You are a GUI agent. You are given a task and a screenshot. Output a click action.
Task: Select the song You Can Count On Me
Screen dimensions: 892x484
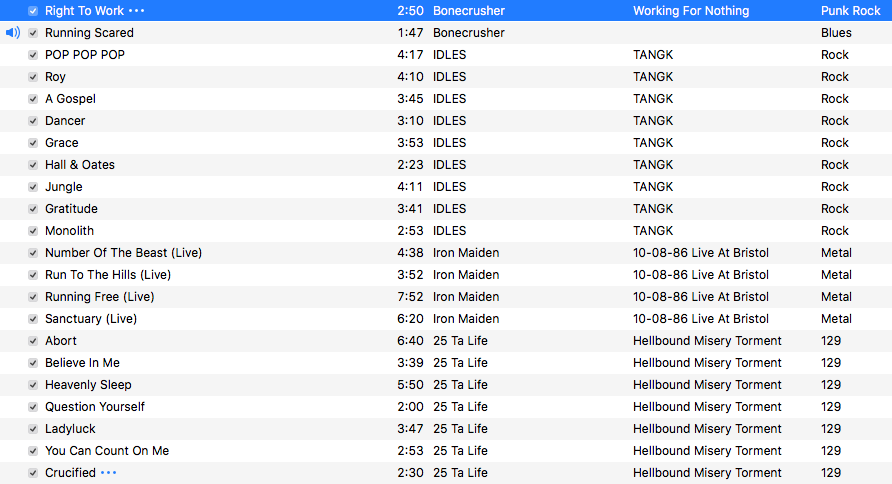[107, 451]
